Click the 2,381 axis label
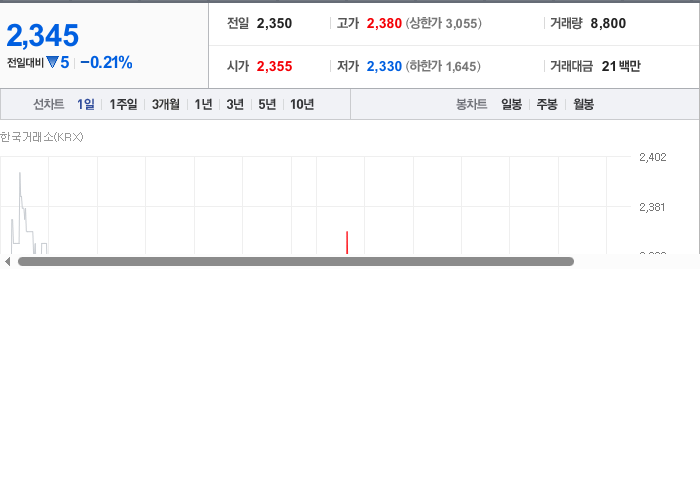 (x=652, y=207)
